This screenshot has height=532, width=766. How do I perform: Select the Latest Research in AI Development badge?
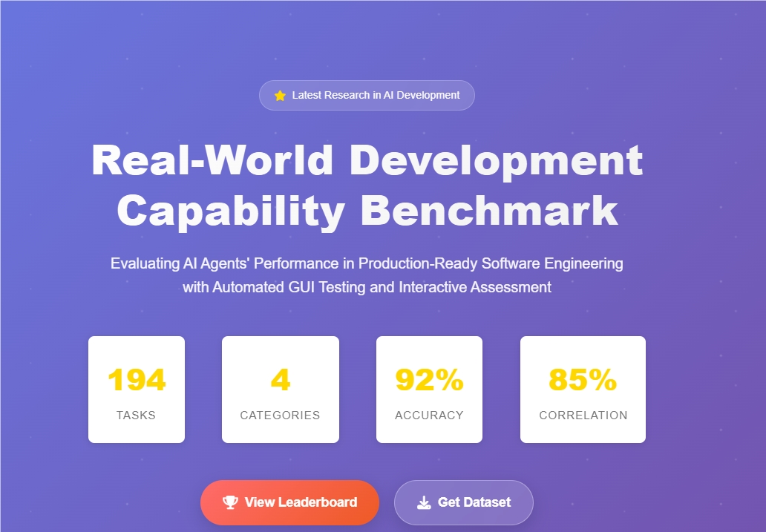(367, 95)
